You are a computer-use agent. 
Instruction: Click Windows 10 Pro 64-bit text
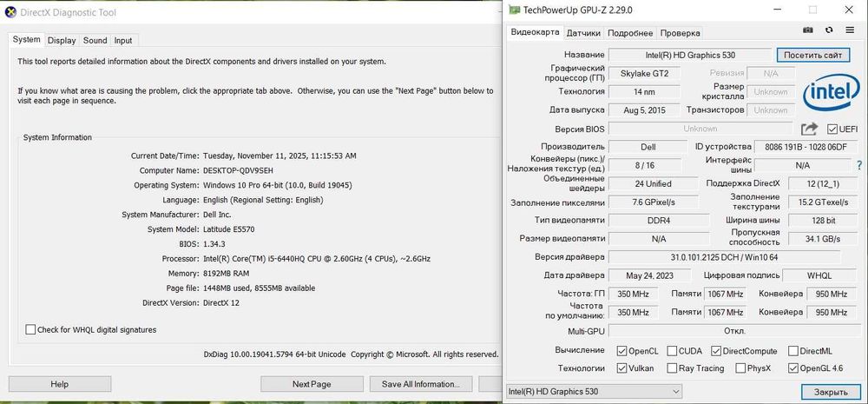point(278,185)
